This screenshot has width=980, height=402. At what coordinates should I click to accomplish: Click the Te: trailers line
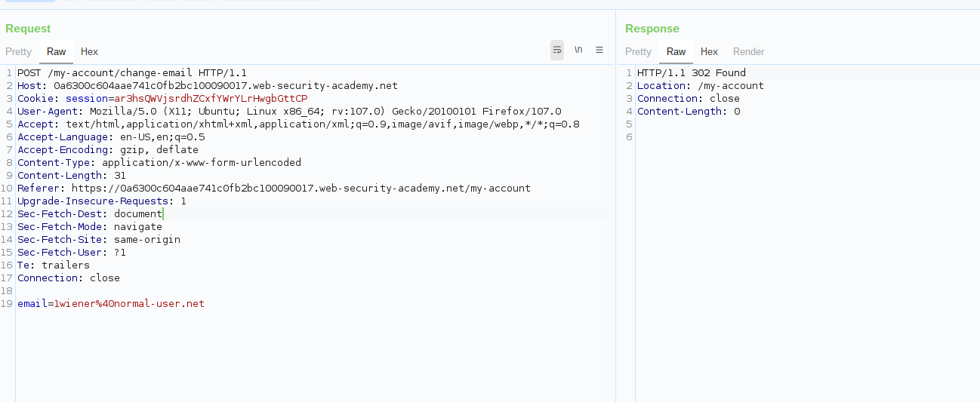click(x=54, y=265)
